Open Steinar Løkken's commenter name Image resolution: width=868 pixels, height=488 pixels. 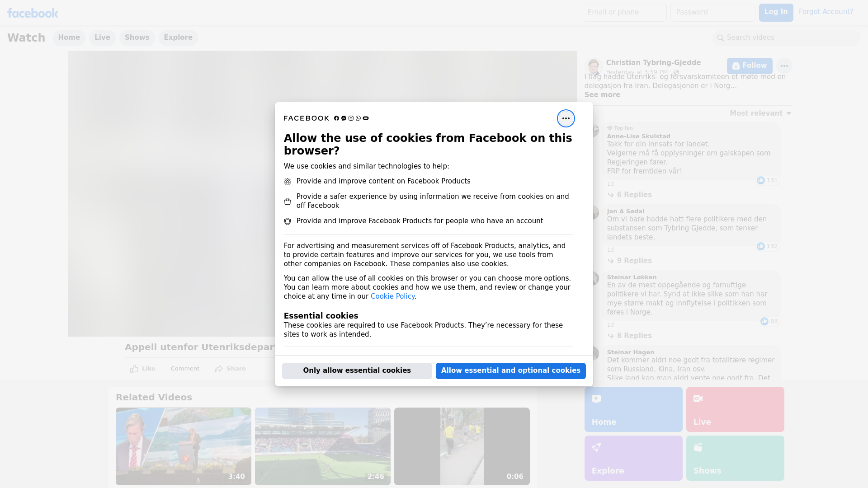(x=632, y=277)
